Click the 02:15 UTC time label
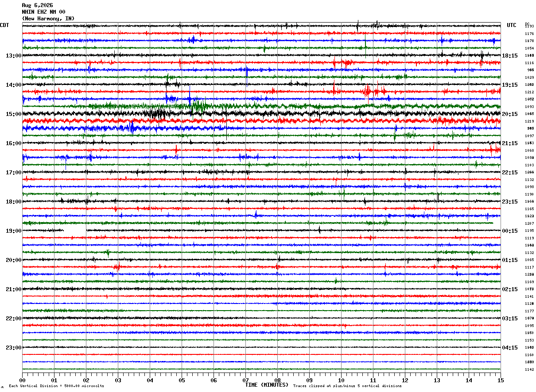 pyautogui.click(x=510, y=289)
